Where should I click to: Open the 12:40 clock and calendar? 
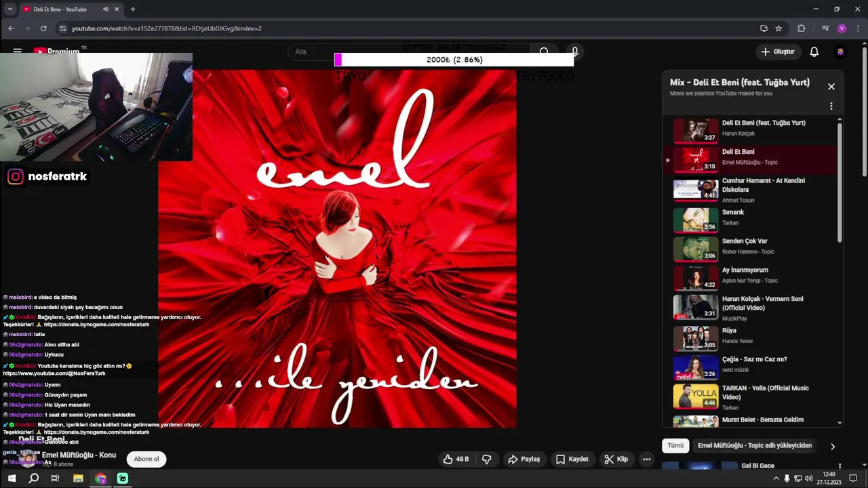point(829,479)
